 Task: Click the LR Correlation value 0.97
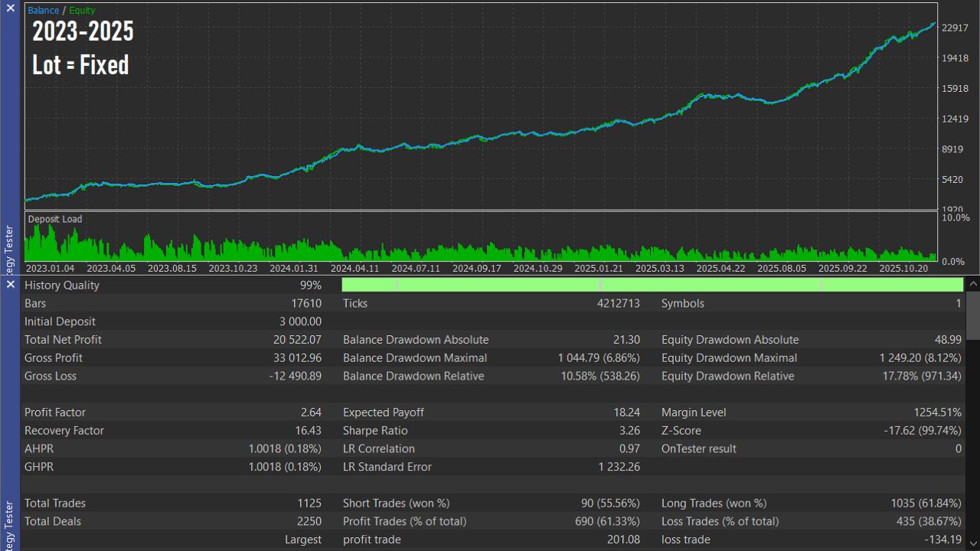630,449
